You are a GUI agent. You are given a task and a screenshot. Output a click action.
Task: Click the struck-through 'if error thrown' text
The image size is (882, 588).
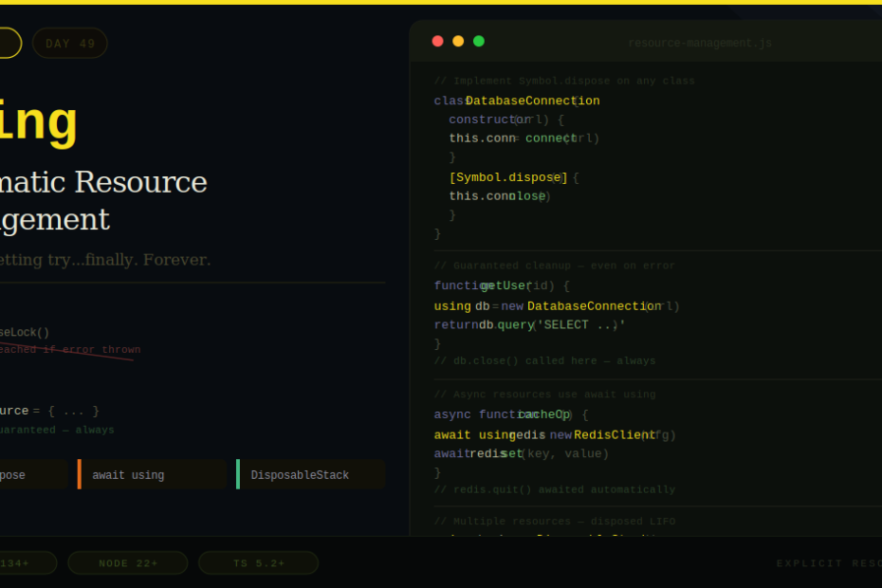[95, 350]
